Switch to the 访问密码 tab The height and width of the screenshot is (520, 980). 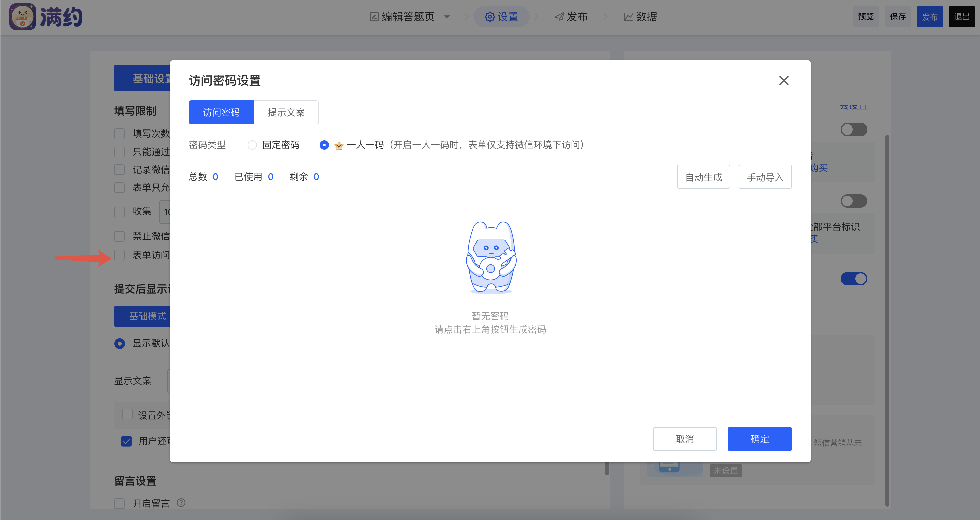coord(221,113)
